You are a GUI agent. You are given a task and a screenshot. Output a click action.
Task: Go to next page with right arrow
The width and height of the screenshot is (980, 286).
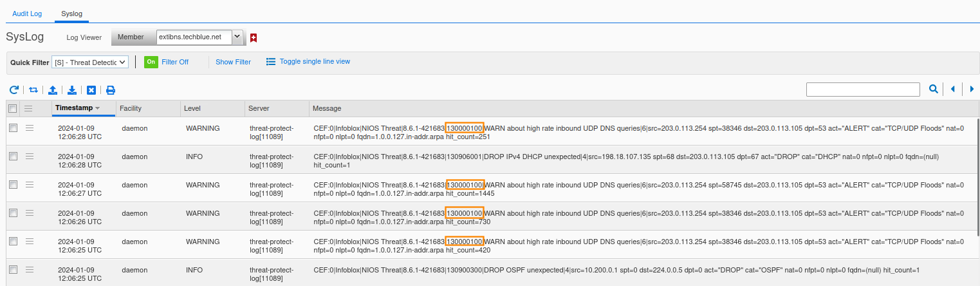point(972,90)
